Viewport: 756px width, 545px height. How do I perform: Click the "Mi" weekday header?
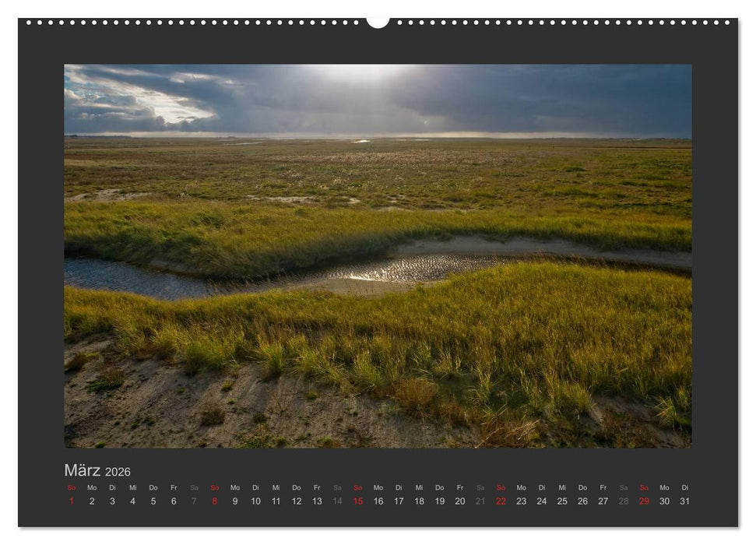(x=133, y=488)
